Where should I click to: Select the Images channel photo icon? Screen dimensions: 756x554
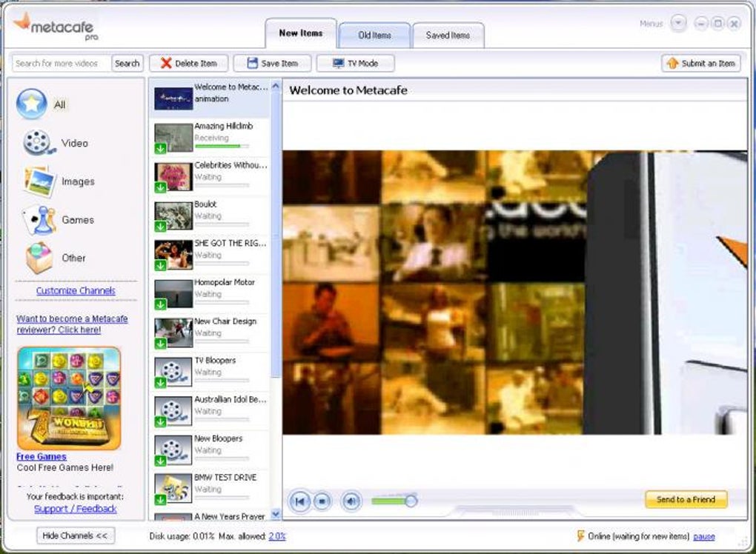(x=39, y=181)
